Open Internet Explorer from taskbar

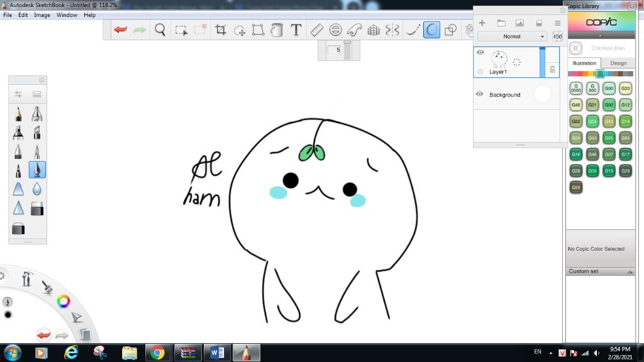(71, 353)
